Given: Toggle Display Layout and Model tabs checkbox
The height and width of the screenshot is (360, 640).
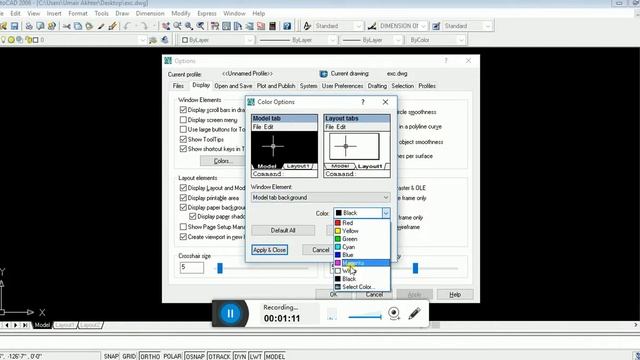Looking at the screenshot, I should click(183, 188).
